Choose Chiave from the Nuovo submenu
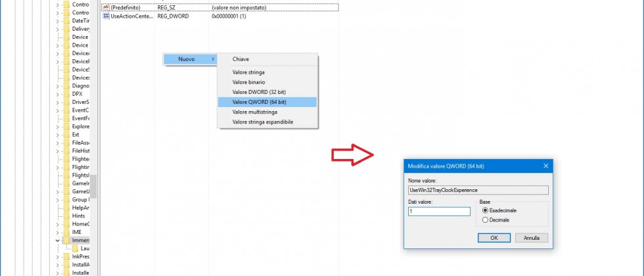The image size is (644, 276). [x=267, y=59]
